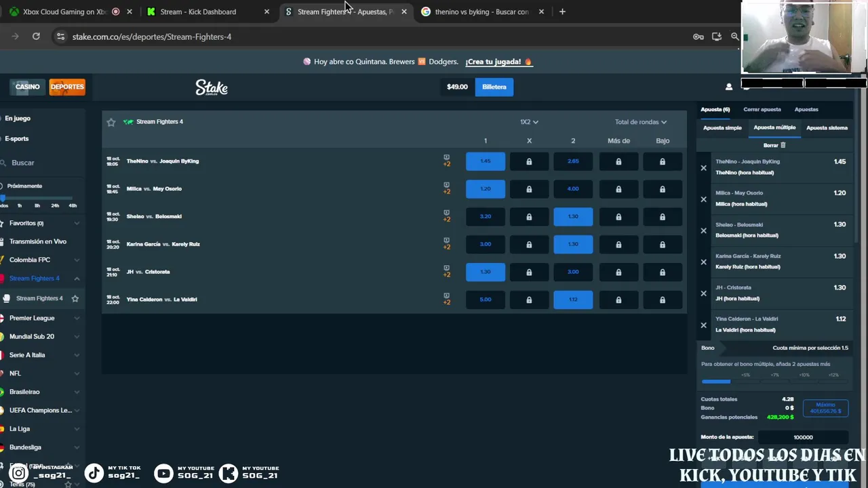This screenshot has width=868, height=488.
Task: Remove Milica - May Osorio from bet slip
Action: 703,199
